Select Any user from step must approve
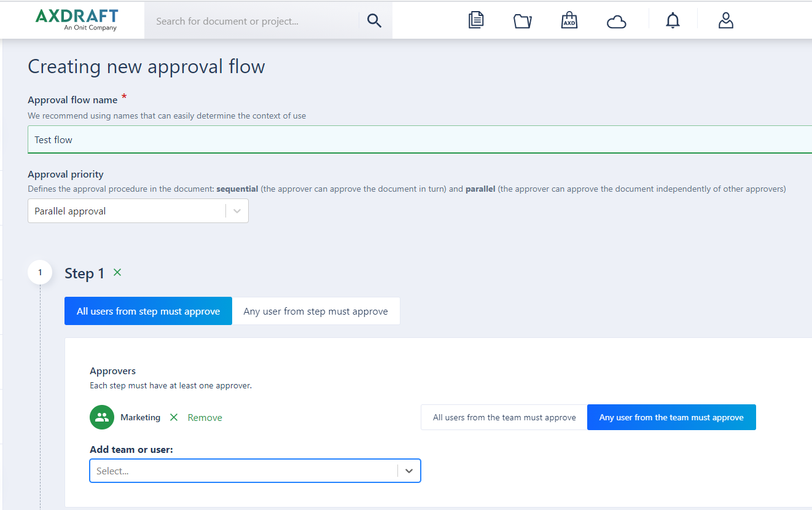The height and width of the screenshot is (510, 812). (x=316, y=311)
